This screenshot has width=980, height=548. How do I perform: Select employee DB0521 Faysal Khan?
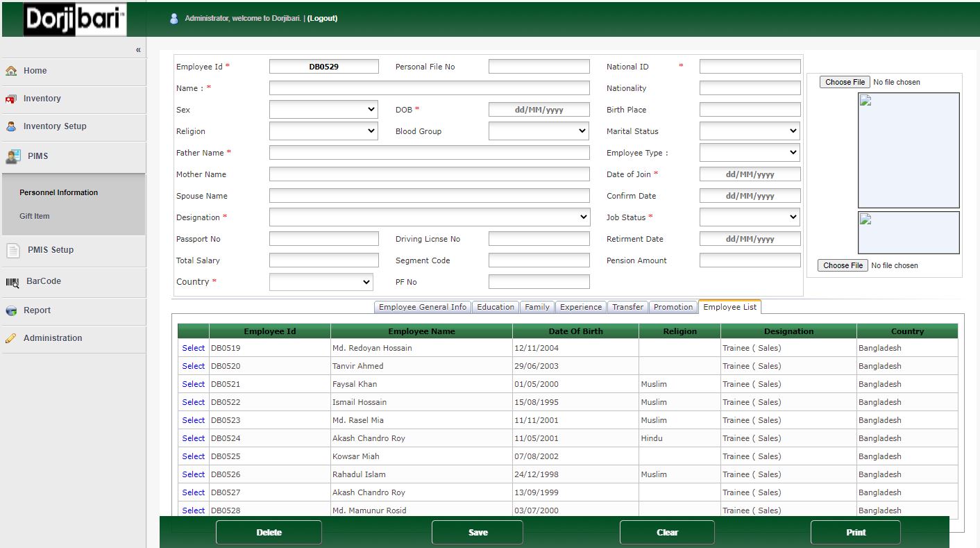click(192, 383)
